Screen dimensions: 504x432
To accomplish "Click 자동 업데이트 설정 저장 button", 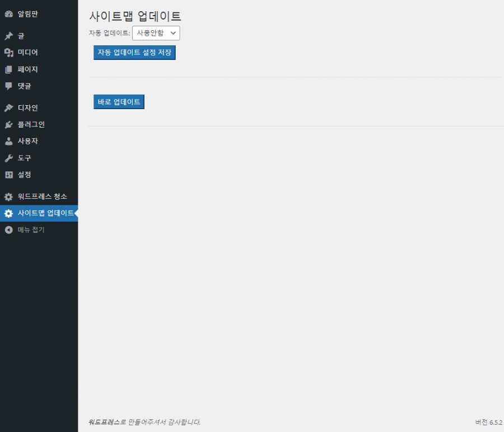I will coord(134,53).
